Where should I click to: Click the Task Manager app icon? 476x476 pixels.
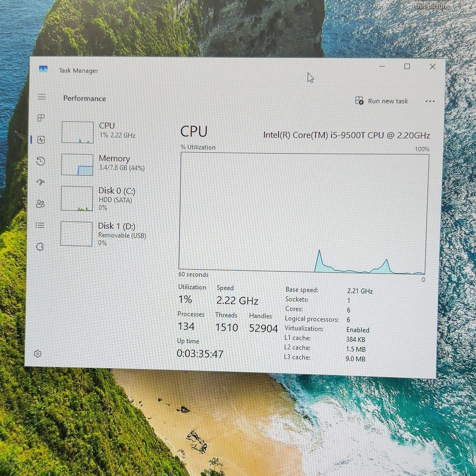click(x=43, y=69)
